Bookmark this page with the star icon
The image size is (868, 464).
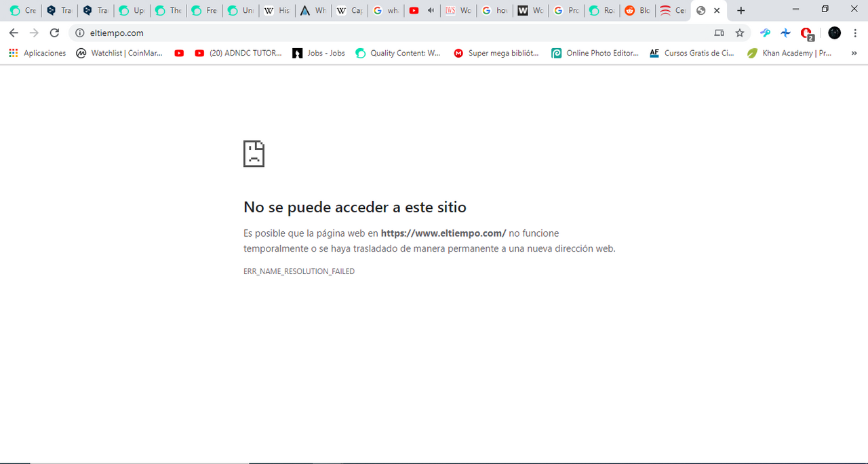click(740, 33)
